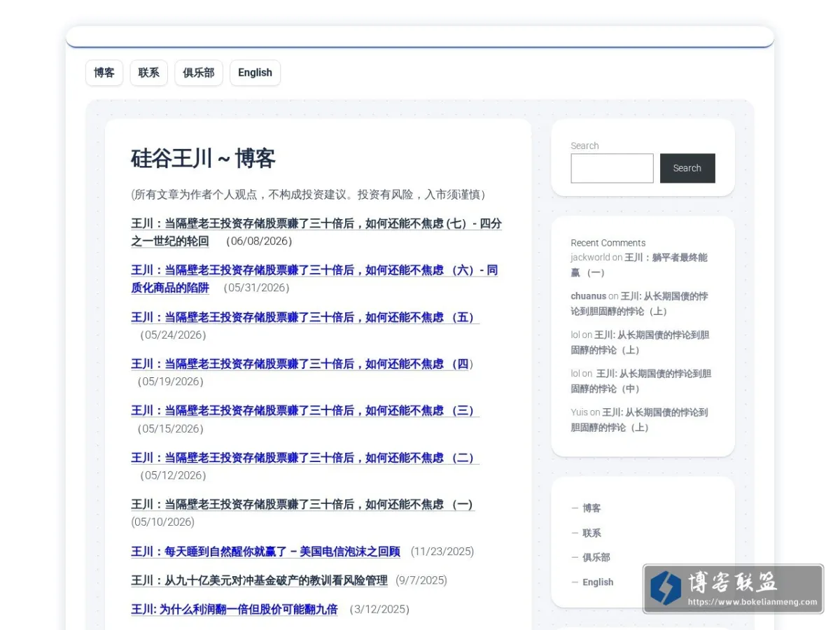Open article 如何还能不焦虑 (七) 四分之一世纪的轮回
Image resolution: width=840 pixels, height=630 pixels.
click(316, 232)
